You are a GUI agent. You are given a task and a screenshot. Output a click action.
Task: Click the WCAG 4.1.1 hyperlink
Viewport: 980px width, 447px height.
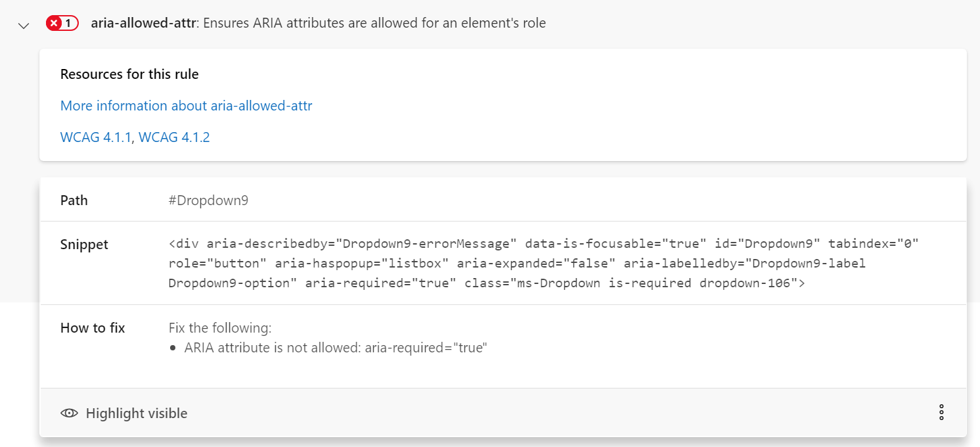[95, 137]
